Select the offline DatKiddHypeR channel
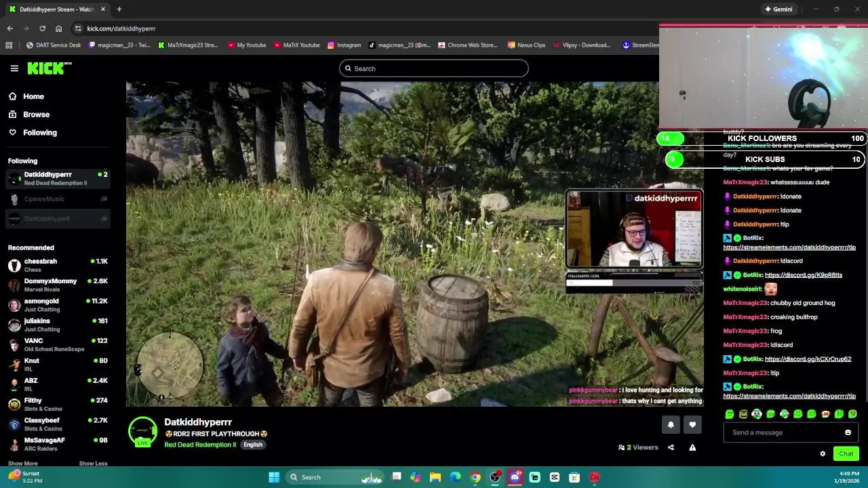 tap(57, 218)
